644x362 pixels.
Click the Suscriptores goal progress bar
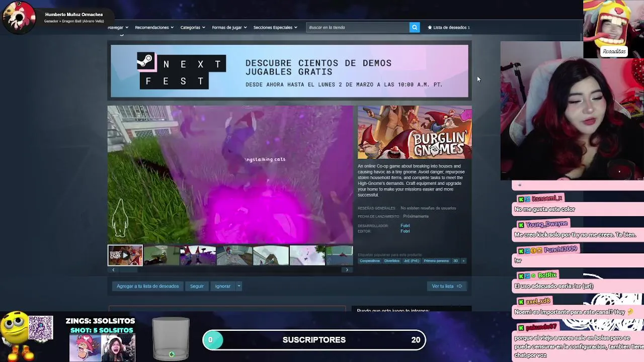(x=314, y=340)
